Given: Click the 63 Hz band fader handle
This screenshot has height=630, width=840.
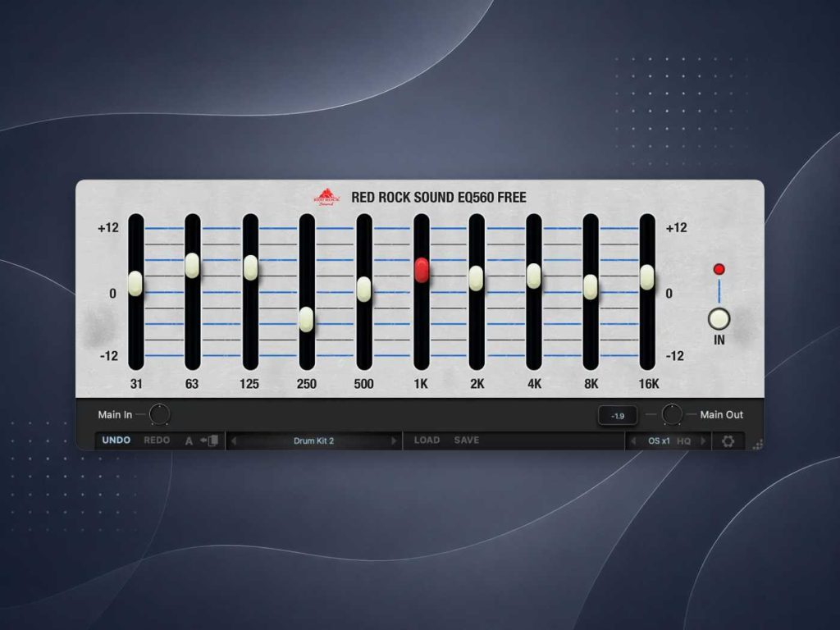Looking at the screenshot, I should click(192, 265).
